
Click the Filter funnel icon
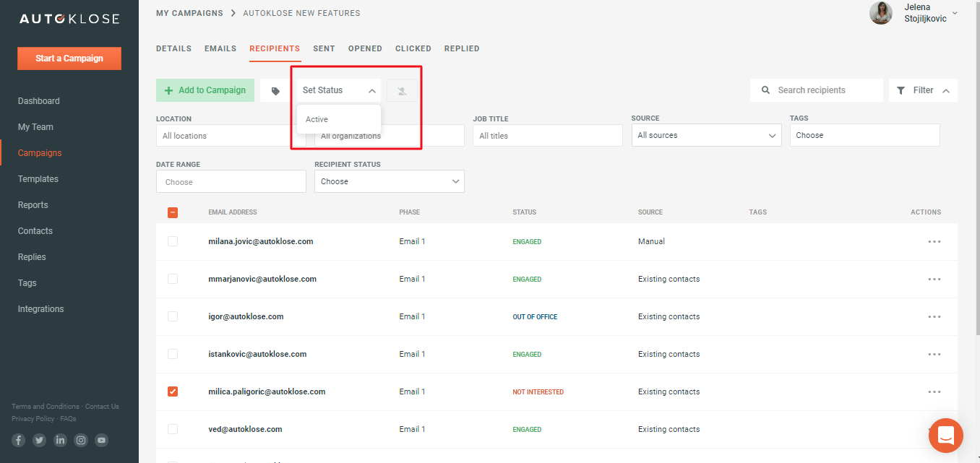click(x=901, y=90)
